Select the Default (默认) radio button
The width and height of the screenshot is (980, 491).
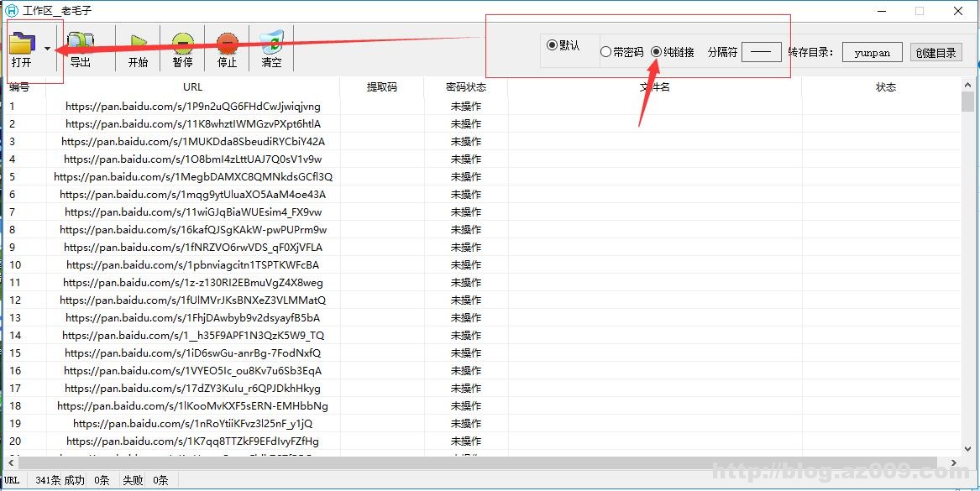tap(552, 45)
